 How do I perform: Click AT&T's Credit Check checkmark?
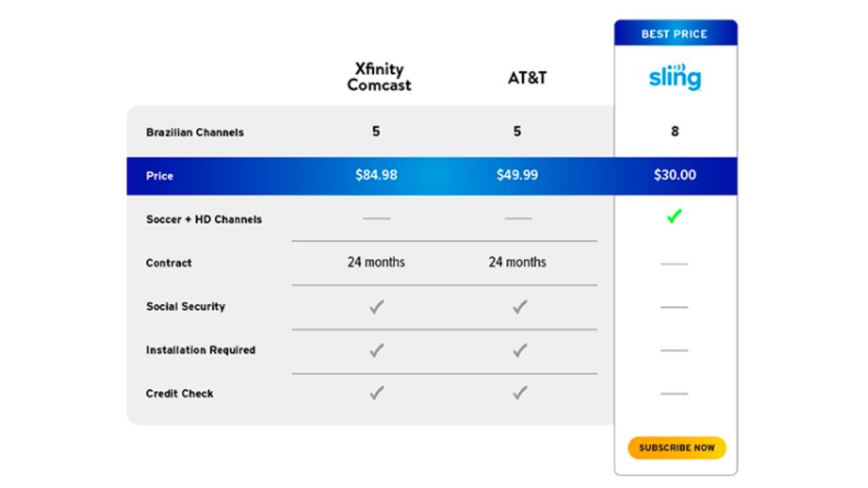[x=520, y=393]
